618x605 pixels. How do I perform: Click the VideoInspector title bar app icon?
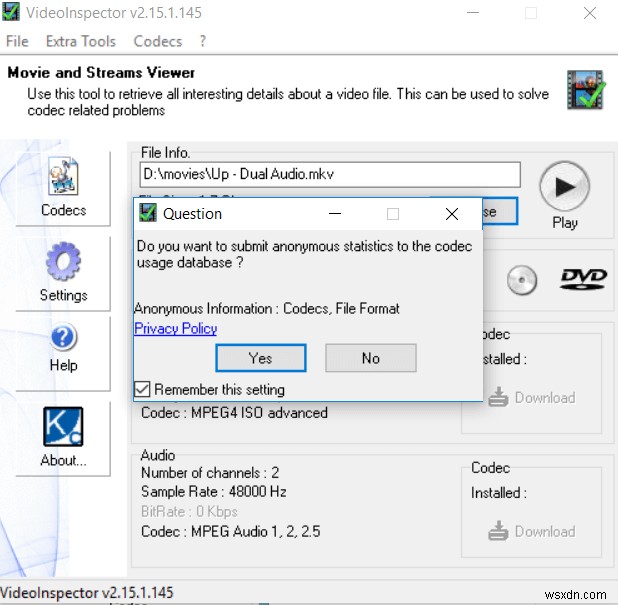click(x=11, y=12)
